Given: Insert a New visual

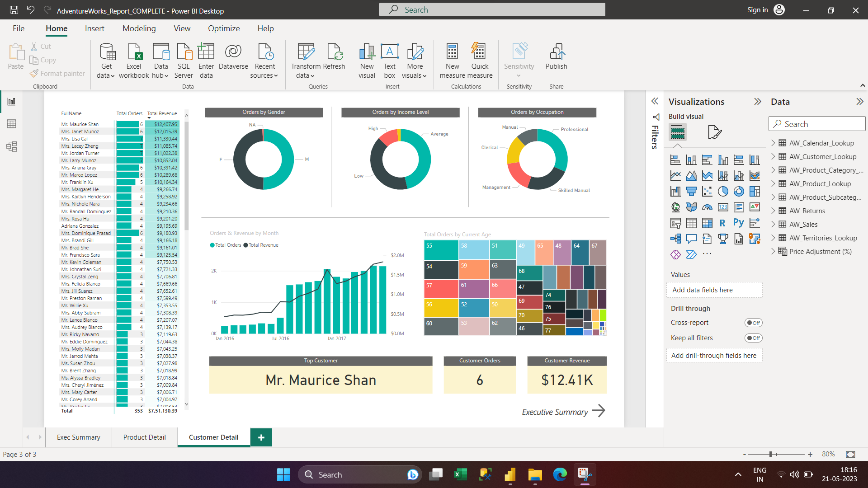Looking at the screenshot, I should (x=367, y=61).
